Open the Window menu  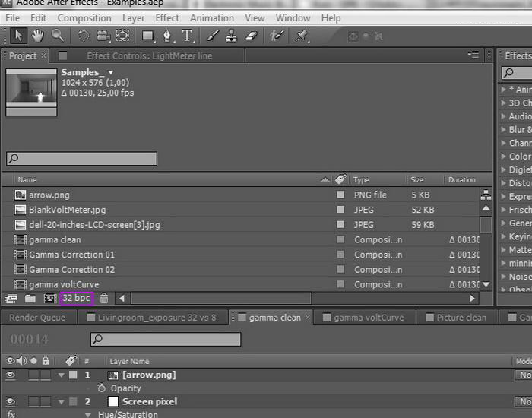click(x=293, y=18)
